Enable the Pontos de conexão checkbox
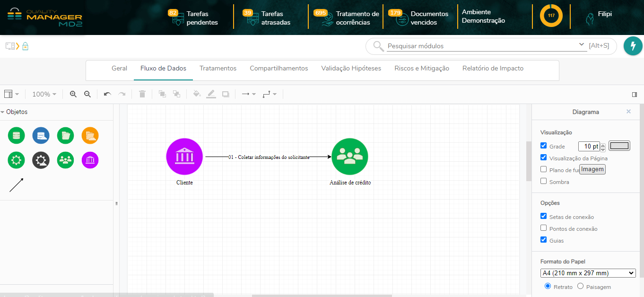 [544, 228]
